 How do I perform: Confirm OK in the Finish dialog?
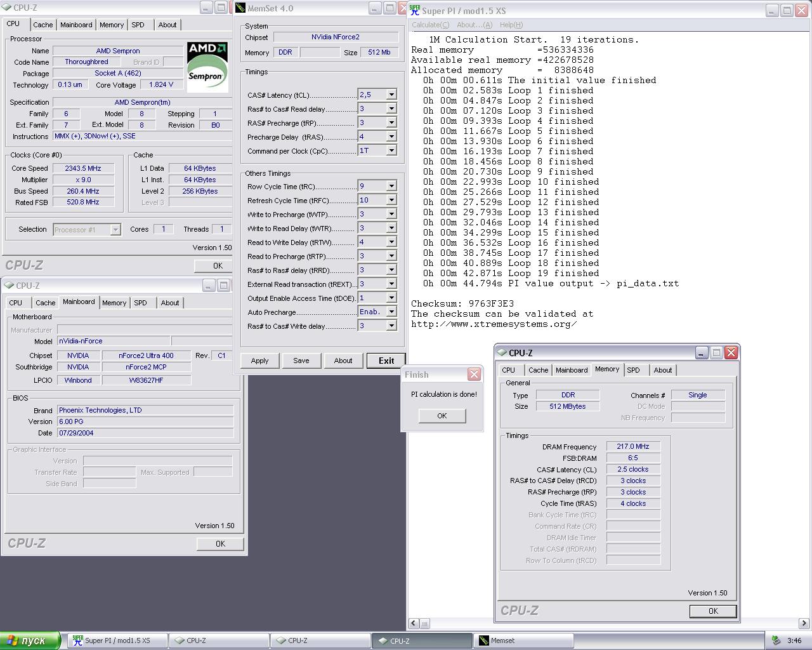click(x=442, y=416)
